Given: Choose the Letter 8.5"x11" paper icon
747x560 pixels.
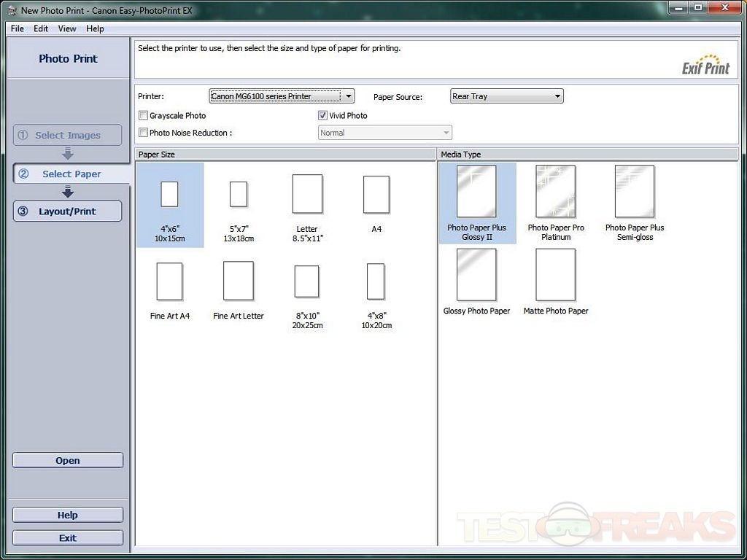Looking at the screenshot, I should click(307, 194).
